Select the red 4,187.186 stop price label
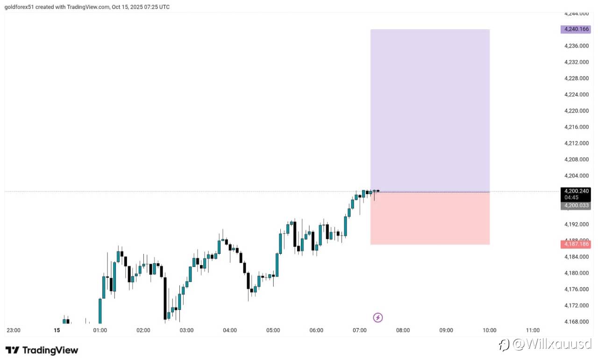Image resolution: width=598 pixels, height=364 pixels. pyautogui.click(x=576, y=244)
